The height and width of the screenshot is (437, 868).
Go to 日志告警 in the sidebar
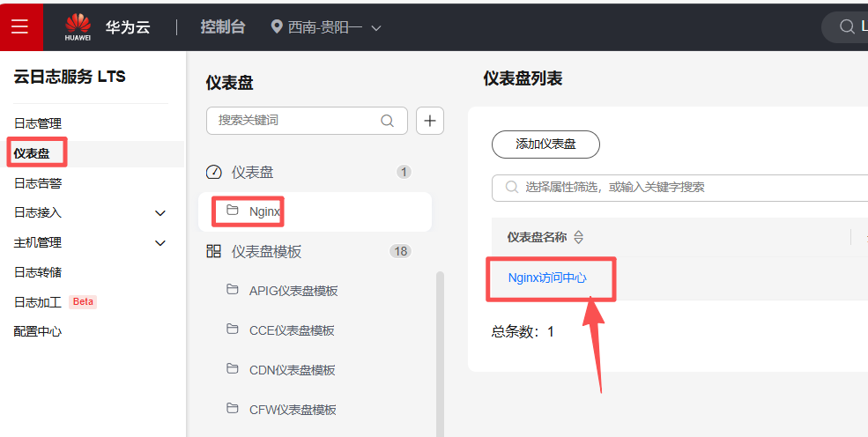click(38, 183)
